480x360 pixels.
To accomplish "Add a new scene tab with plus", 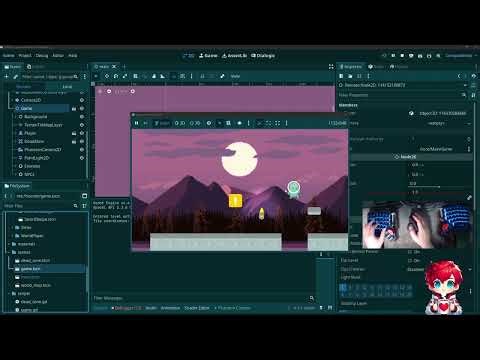I will pyautogui.click(x=124, y=67).
